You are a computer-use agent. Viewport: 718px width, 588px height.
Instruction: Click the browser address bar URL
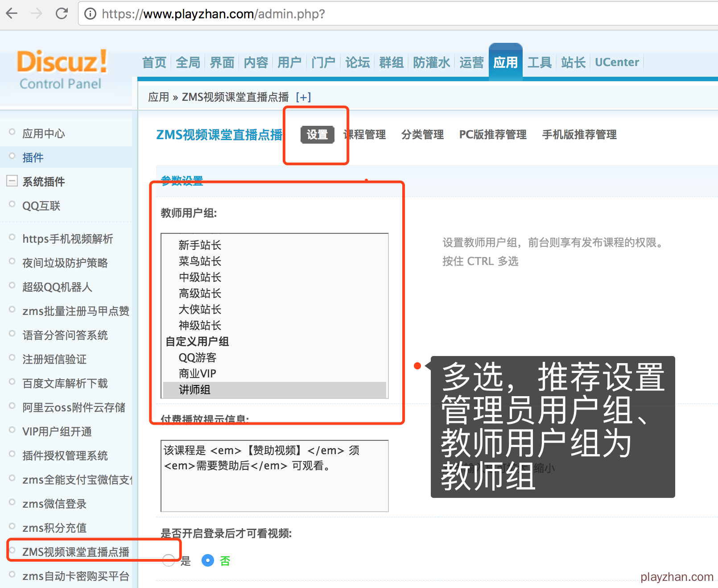(x=213, y=14)
